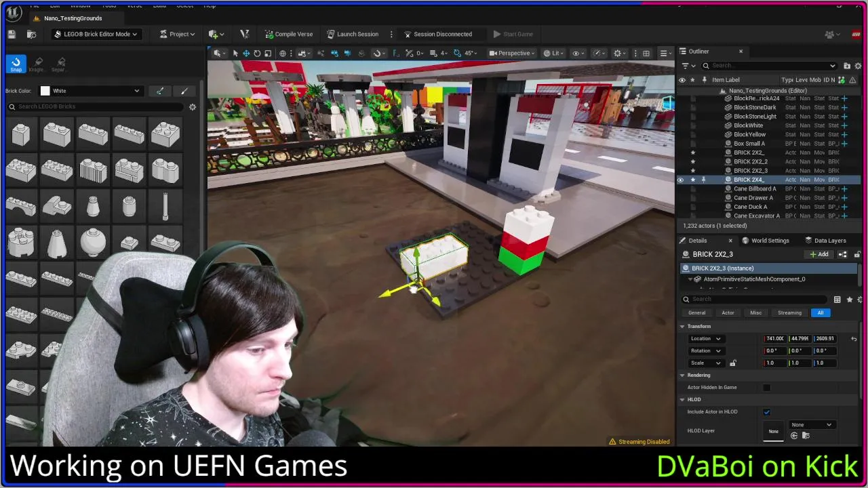
Task: Open blueprint hierarchy icon next to Add
Action: pos(843,254)
